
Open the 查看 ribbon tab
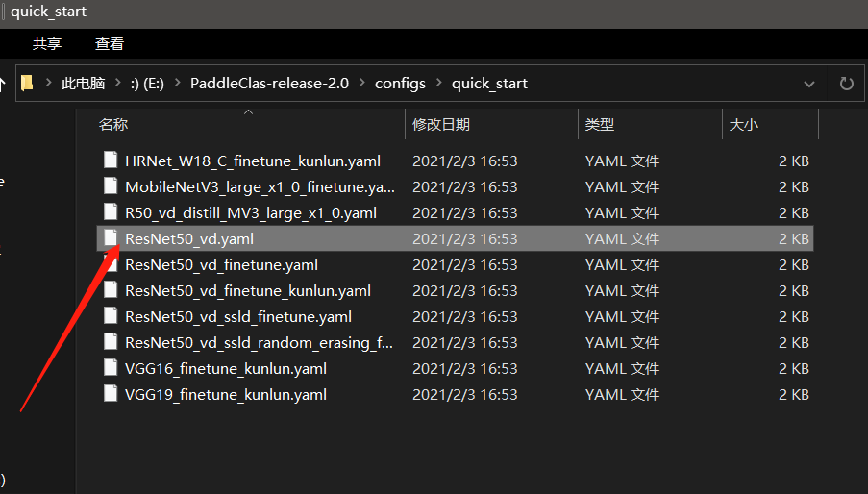110,43
